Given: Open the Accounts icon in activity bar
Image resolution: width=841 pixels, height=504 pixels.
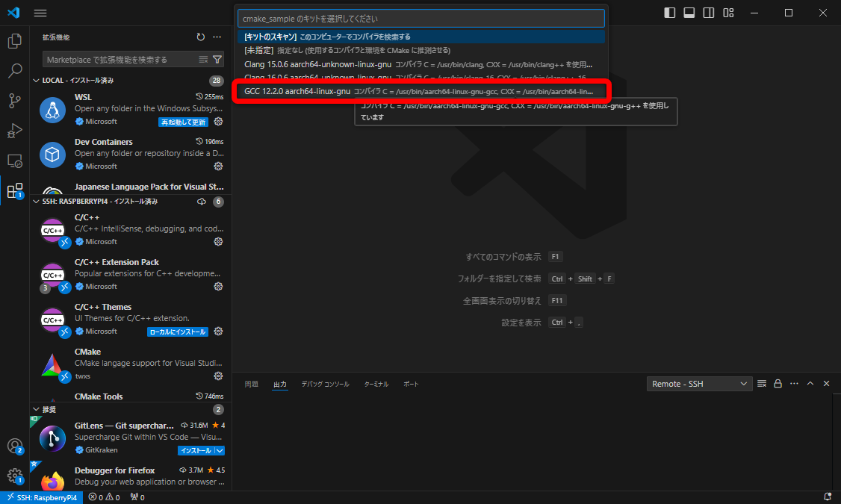Looking at the screenshot, I should [x=14, y=446].
